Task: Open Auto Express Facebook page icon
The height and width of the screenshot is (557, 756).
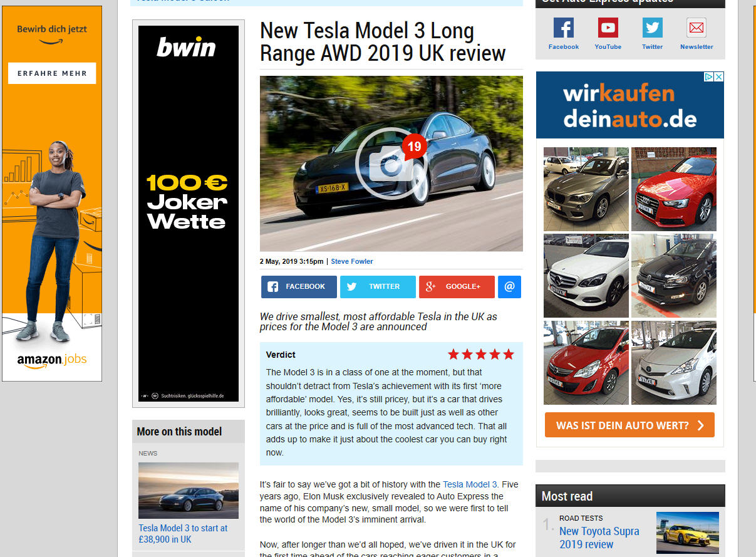Action: coord(563,28)
